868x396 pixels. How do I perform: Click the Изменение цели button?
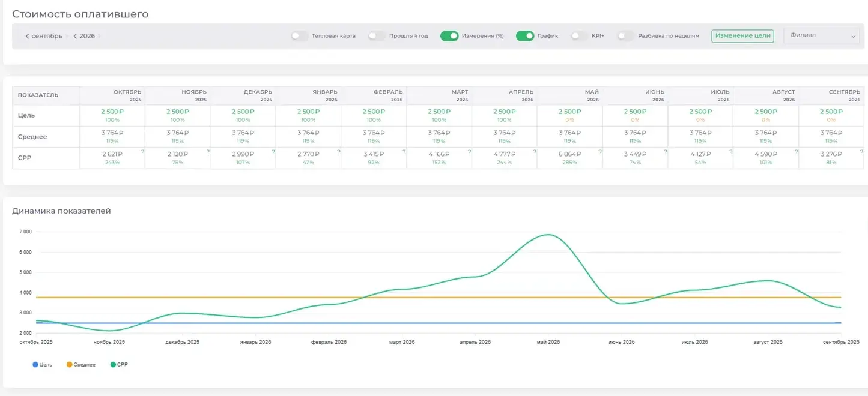click(742, 36)
